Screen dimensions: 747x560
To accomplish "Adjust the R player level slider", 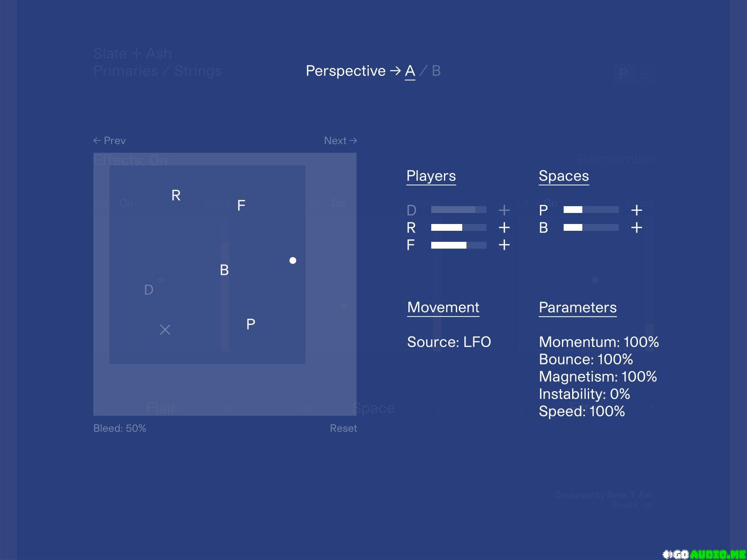I will [x=459, y=228].
